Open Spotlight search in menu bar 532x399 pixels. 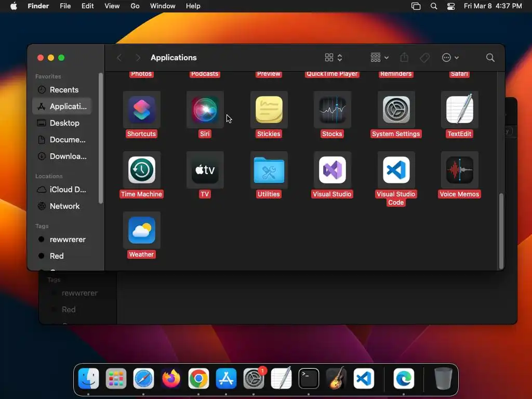click(434, 6)
